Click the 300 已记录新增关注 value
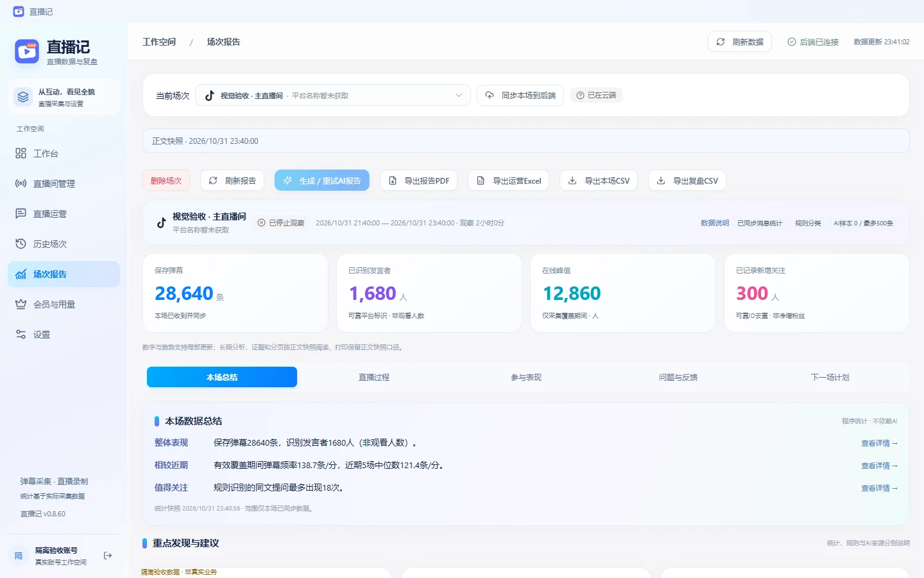924x578 pixels. (752, 293)
